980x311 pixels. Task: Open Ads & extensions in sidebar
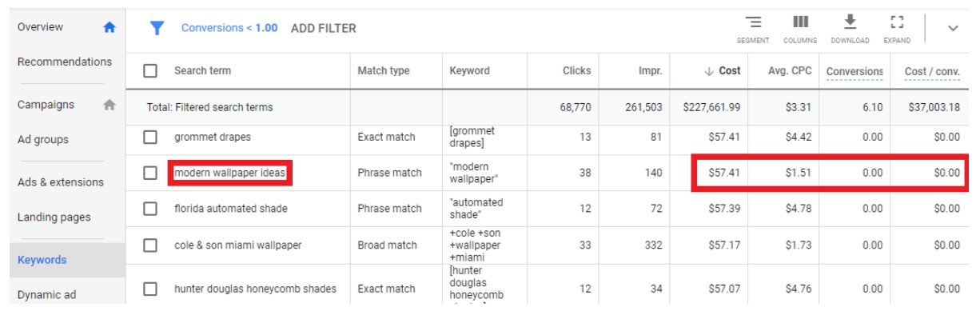61,181
